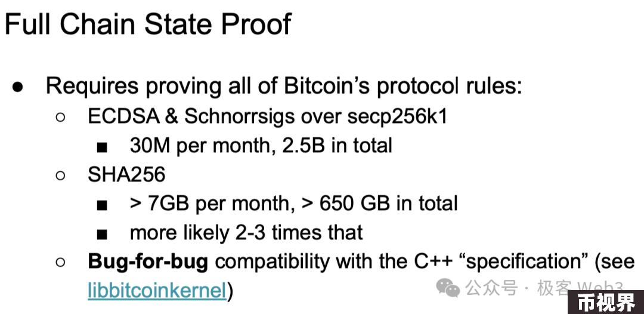This screenshot has height=314, width=644.
Task: Click the square bullet beside more likely
Action: (x=103, y=234)
